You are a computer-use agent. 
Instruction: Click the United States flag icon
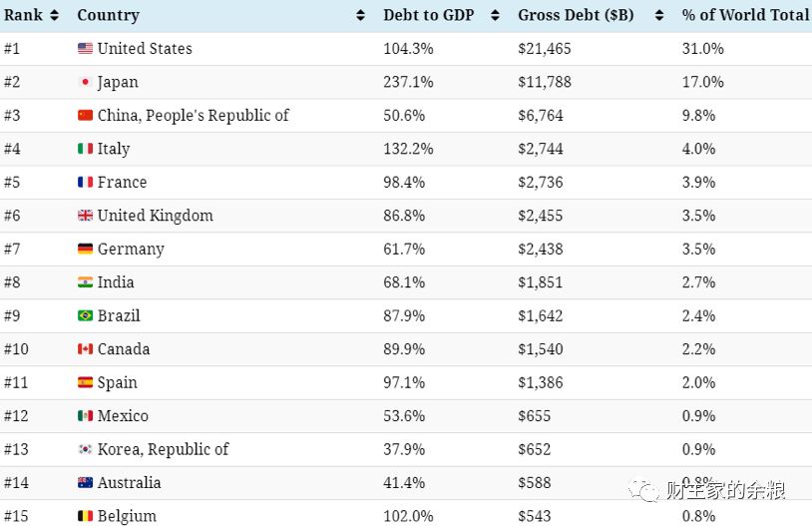86,48
